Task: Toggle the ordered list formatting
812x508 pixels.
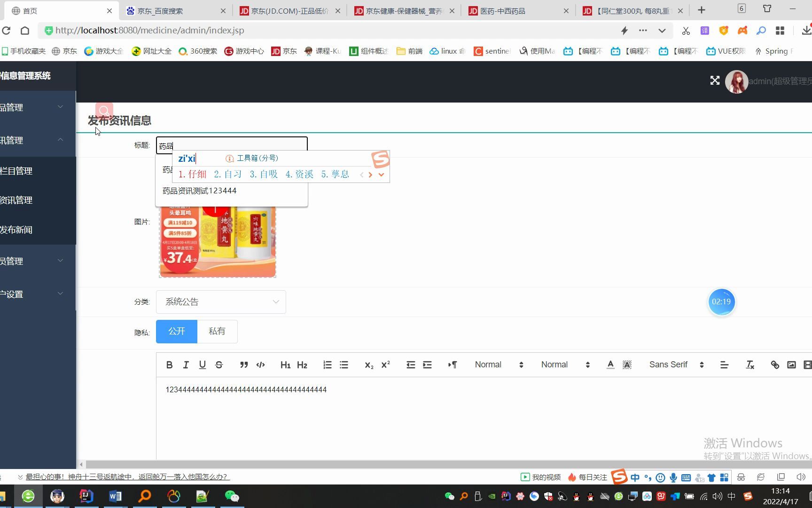Action: (327, 365)
